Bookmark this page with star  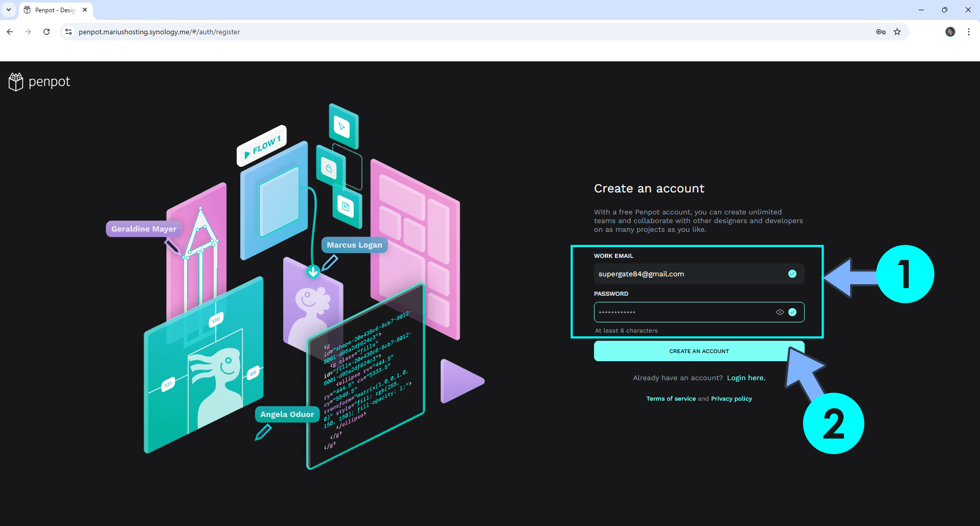(897, 32)
